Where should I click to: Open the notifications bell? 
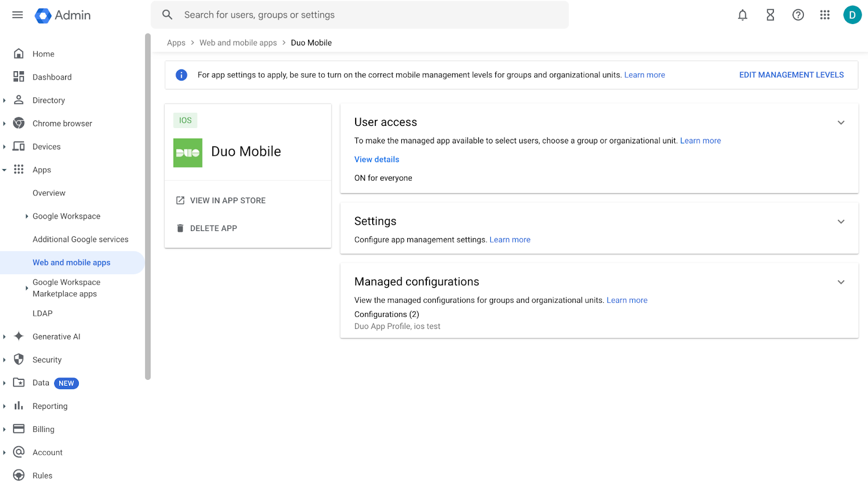point(743,15)
